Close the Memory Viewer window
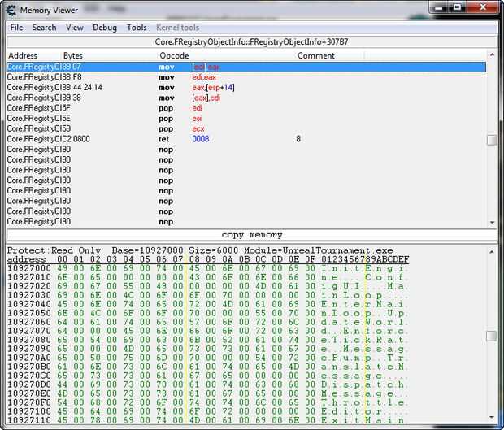This screenshot has height=430, width=504. click(483, 7)
